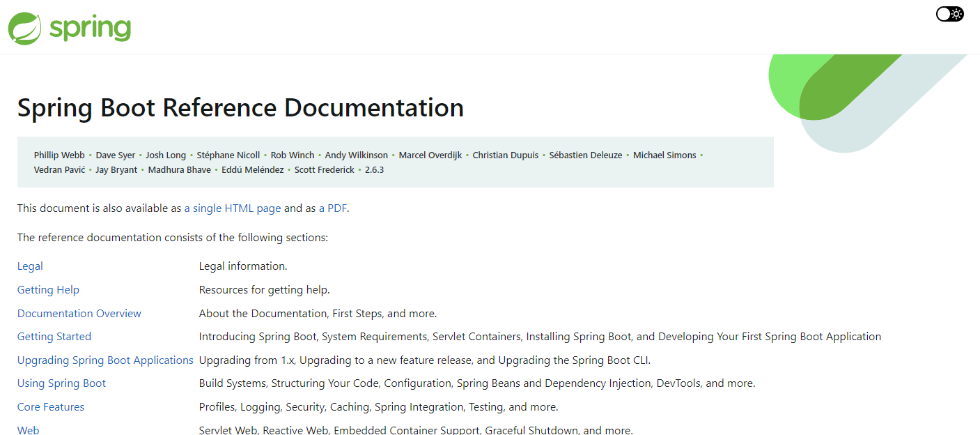Image resolution: width=980 pixels, height=435 pixels.
Task: Click the Spring logo in the header
Action: pyautogui.click(x=70, y=28)
